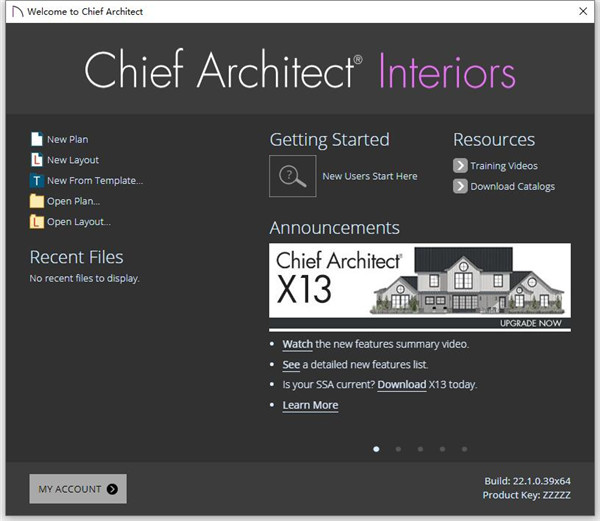Image resolution: width=600 pixels, height=521 pixels.
Task: Open New Users Start Here link
Action: [370, 176]
